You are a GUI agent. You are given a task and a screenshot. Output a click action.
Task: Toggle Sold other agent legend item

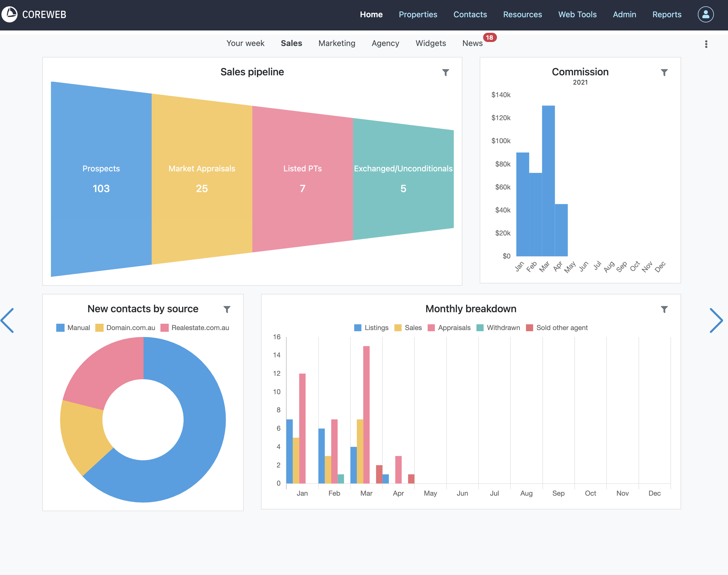[x=557, y=327]
